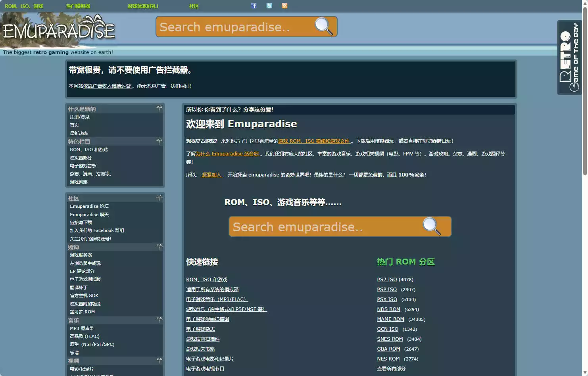Open the Twitter icon in top bar
The image size is (588, 376).
[x=269, y=6]
